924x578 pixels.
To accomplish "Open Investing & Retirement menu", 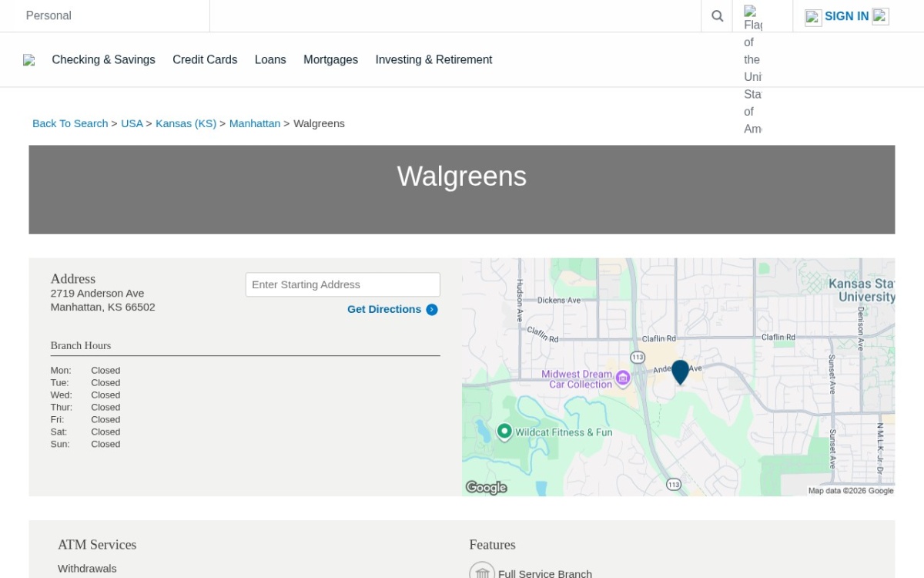I will click(x=434, y=59).
